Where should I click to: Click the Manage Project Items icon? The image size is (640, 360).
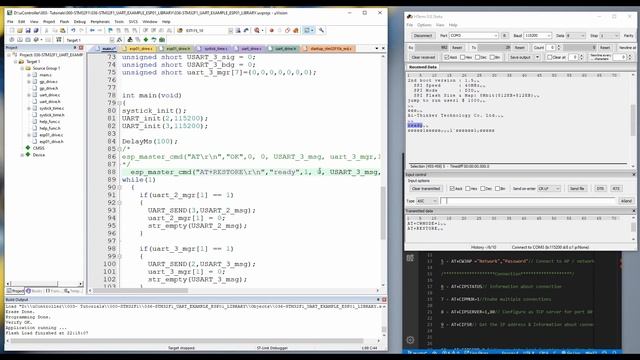point(131,40)
